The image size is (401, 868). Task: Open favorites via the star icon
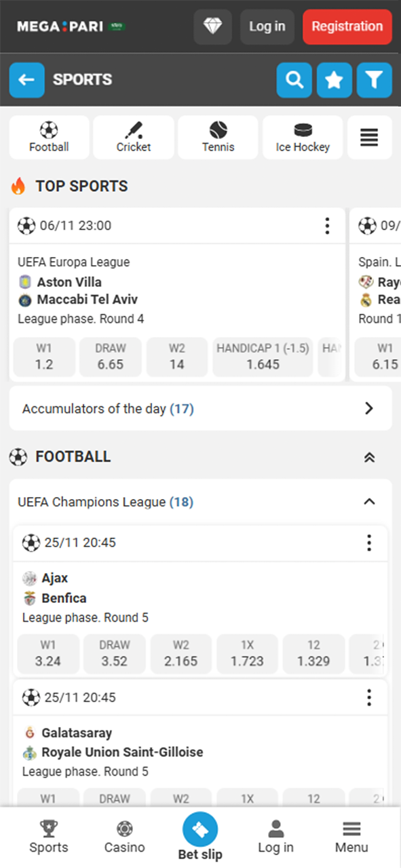click(x=334, y=79)
